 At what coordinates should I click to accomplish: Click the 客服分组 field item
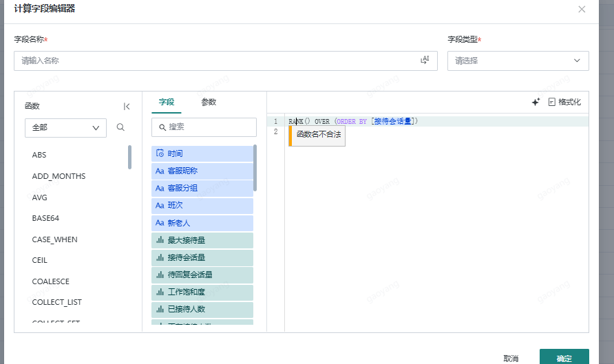click(x=202, y=188)
